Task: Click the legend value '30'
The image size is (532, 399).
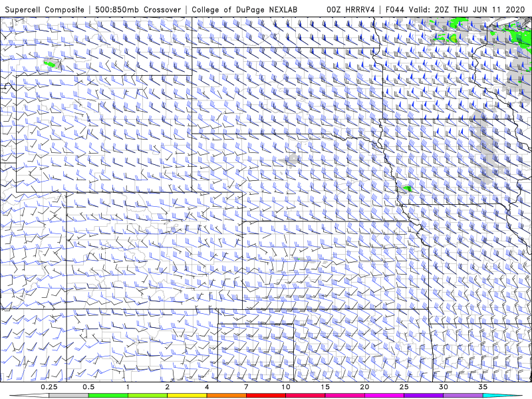Action: pos(444,387)
